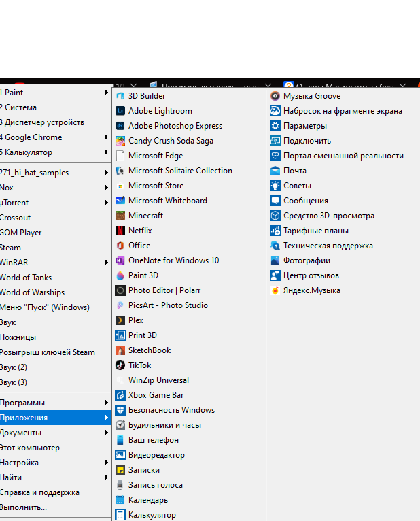Screen dimensions: 420x521
Task: Launch OneNote for Windows 10 icon
Action: [x=120, y=260]
